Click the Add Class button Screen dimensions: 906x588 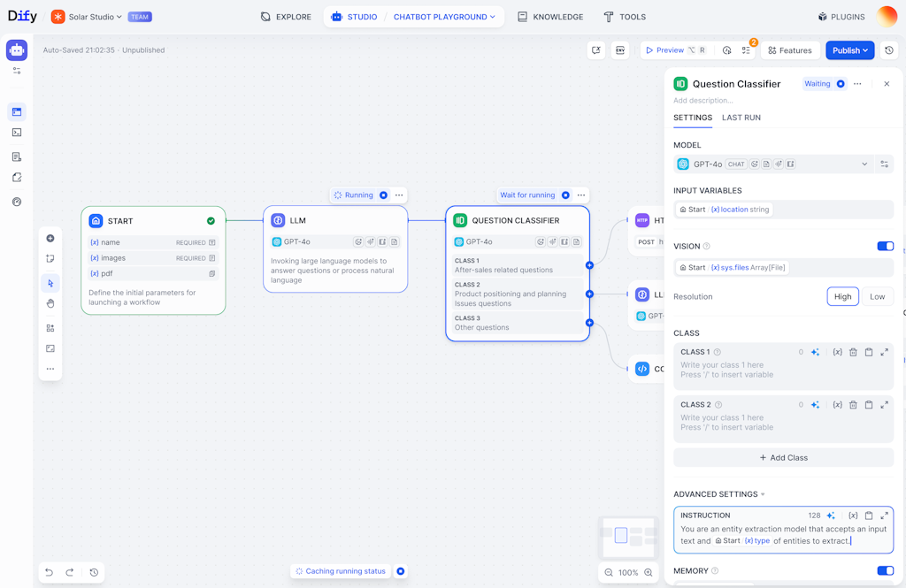pyautogui.click(x=784, y=457)
